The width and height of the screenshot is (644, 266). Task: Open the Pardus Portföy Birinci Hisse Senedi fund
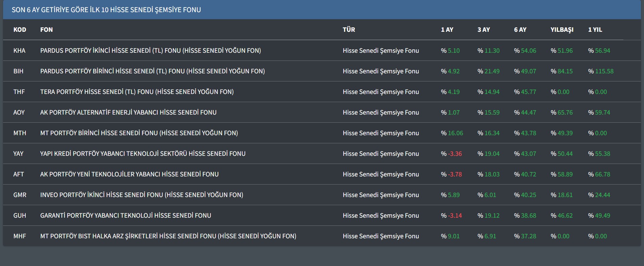tap(153, 71)
